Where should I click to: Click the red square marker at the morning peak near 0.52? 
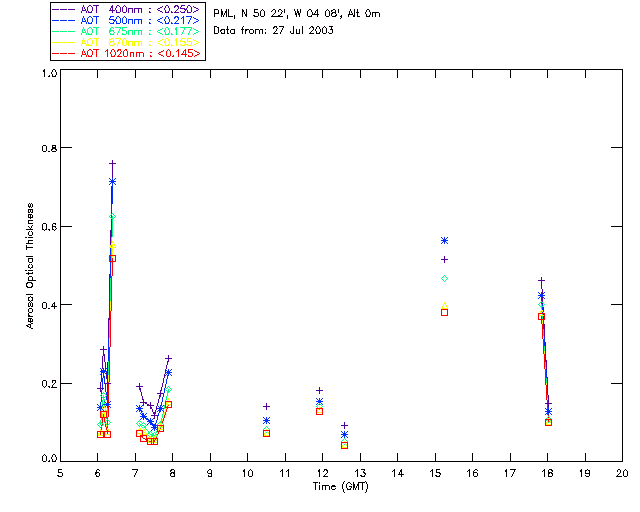tap(112, 258)
